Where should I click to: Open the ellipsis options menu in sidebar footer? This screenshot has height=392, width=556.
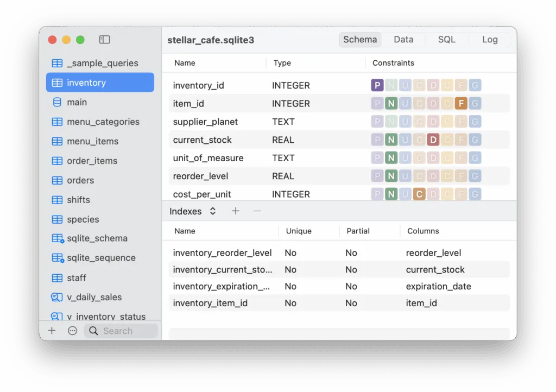tap(72, 331)
